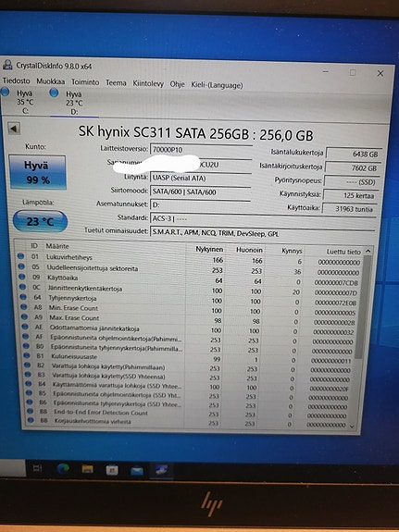Select the C: drive status icon
This screenshot has height=532, width=399.
[x=6, y=92]
